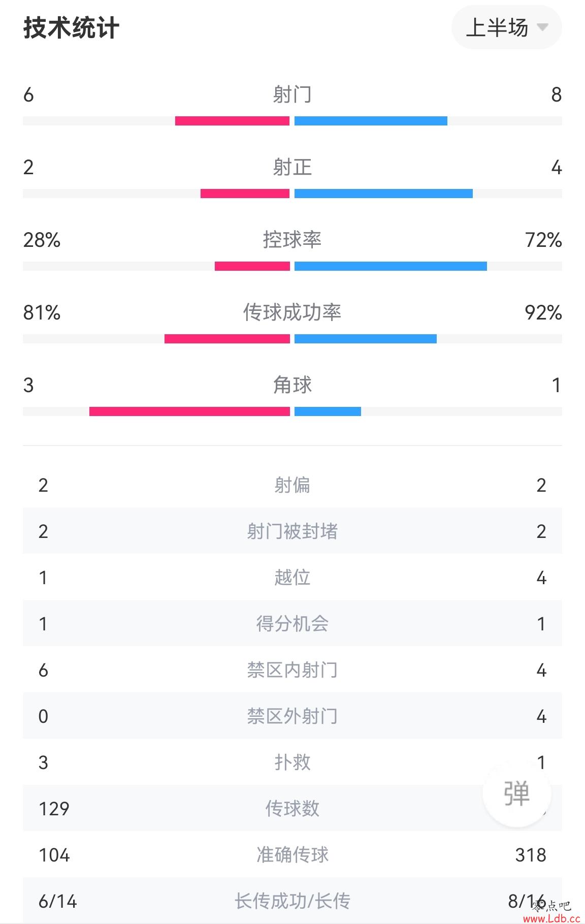The height and width of the screenshot is (924, 585).
Task: Tap the 禁区内射门 row
Action: tap(292, 670)
